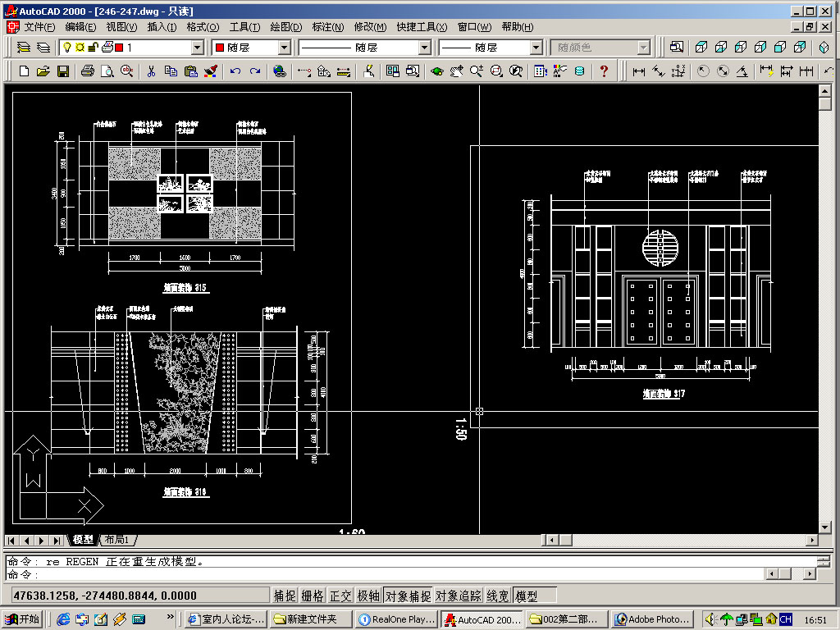Image resolution: width=840 pixels, height=630 pixels.
Task: Click first-tab navigation arrow beside 模型 tab
Action: pyautogui.click(x=11, y=541)
